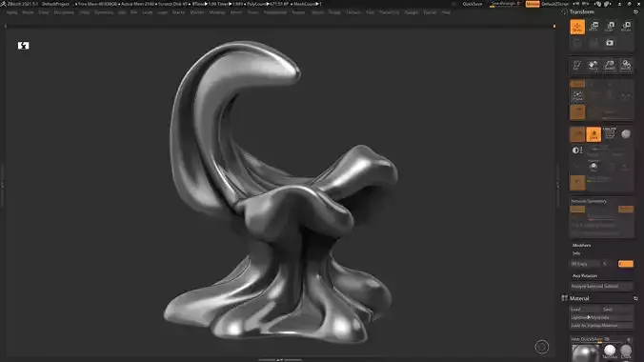
Task: Click the circular icon at canvas corner
Action: (542, 347)
